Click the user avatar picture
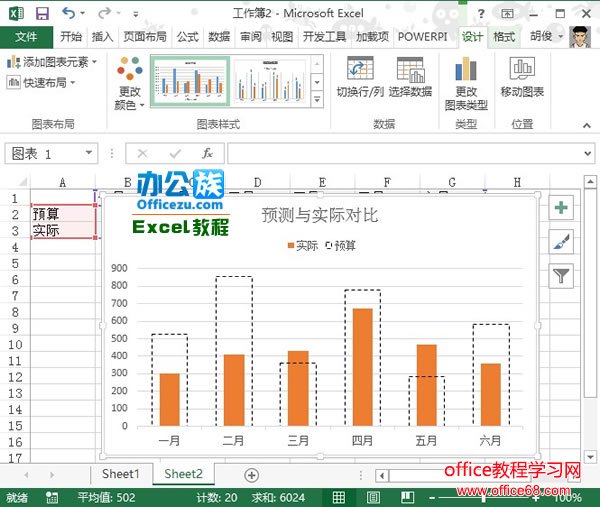Viewport: 600px width, 507px height. point(580,37)
